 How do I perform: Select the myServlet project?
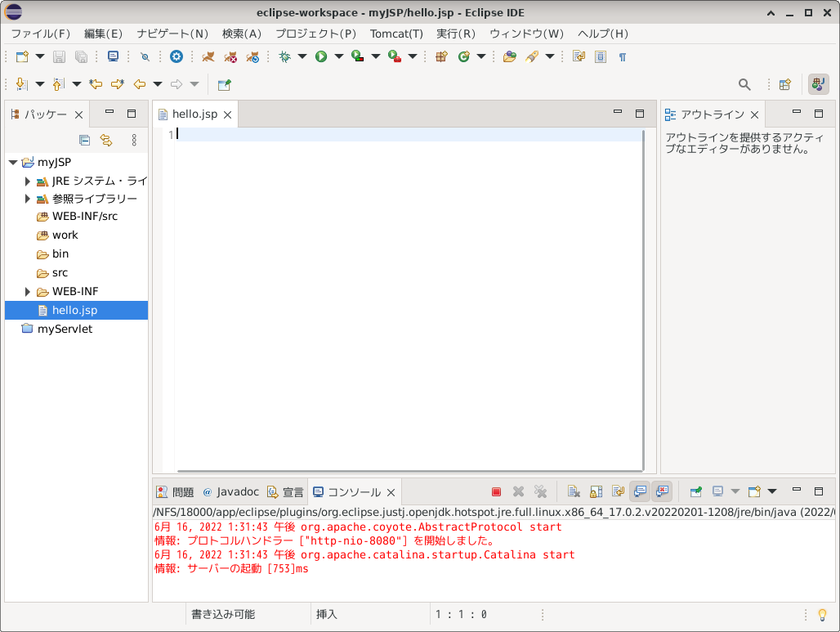[x=65, y=329]
